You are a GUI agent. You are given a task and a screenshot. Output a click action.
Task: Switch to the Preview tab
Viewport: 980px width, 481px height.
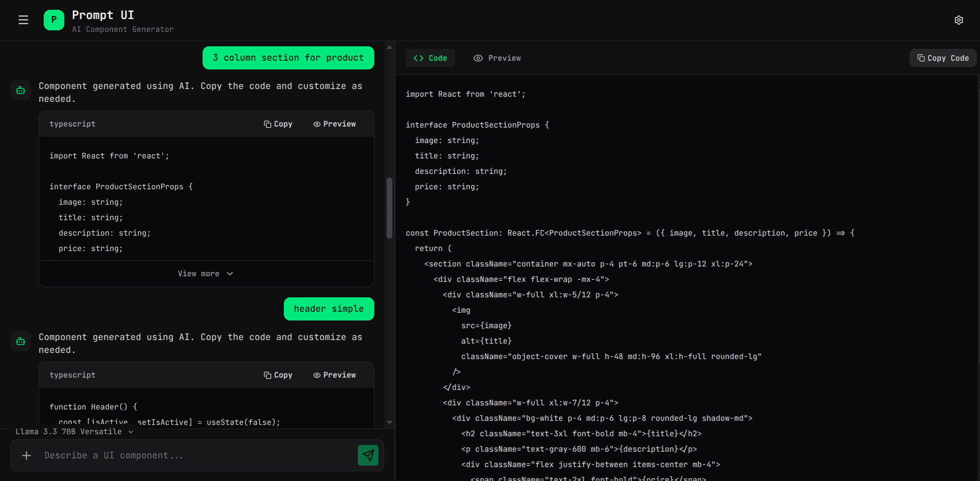[x=497, y=58]
